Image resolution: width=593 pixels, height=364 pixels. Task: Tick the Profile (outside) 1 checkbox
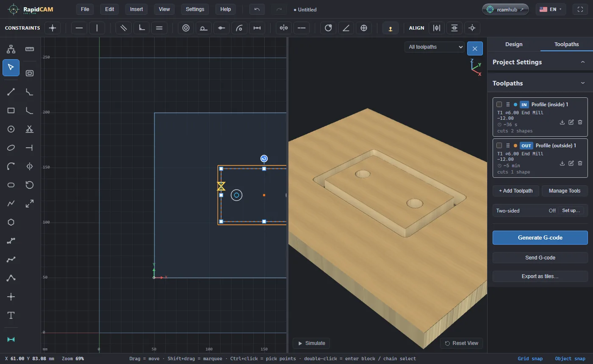(499, 146)
